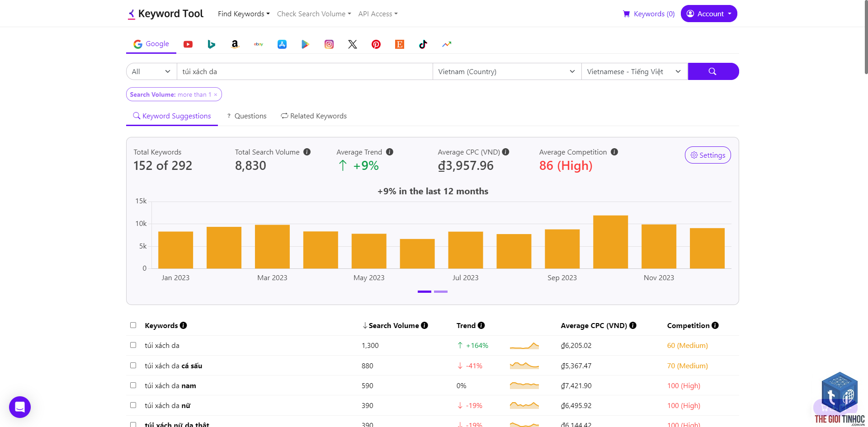868x427 pixels.
Task: Click the '₫7,421.90' CPC value
Action: tap(576, 386)
